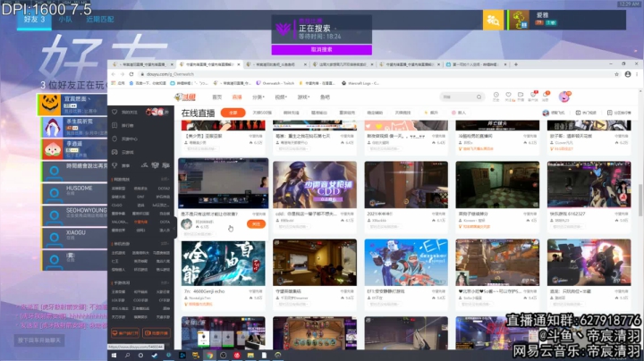Open the EF blue stream thumbnail
Image resolution: width=644 pixels, height=361 pixels.
pyautogui.click(x=406, y=263)
